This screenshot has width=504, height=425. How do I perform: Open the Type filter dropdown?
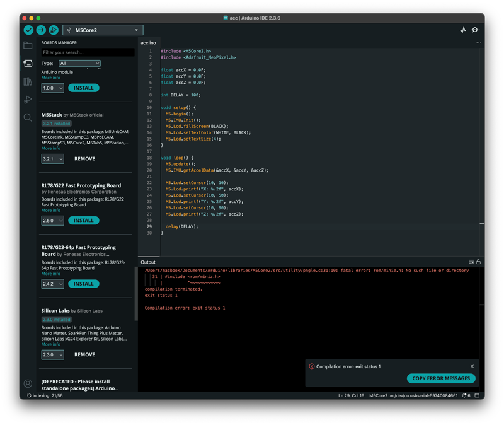click(79, 64)
